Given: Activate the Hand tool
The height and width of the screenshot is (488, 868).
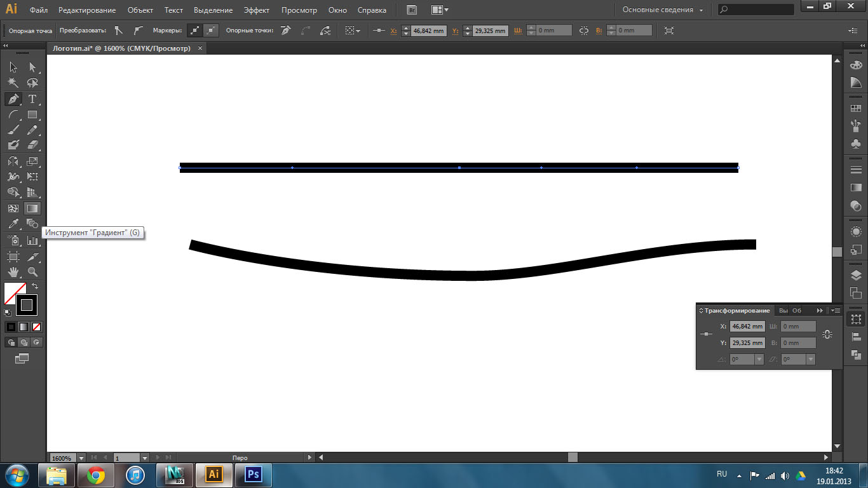Looking at the screenshot, I should click(13, 272).
